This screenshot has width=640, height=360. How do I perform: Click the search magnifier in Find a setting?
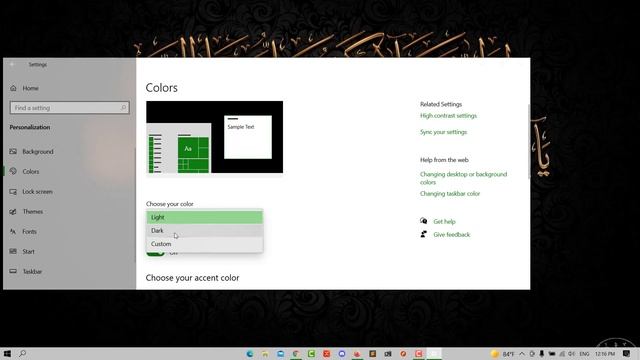[x=123, y=108]
